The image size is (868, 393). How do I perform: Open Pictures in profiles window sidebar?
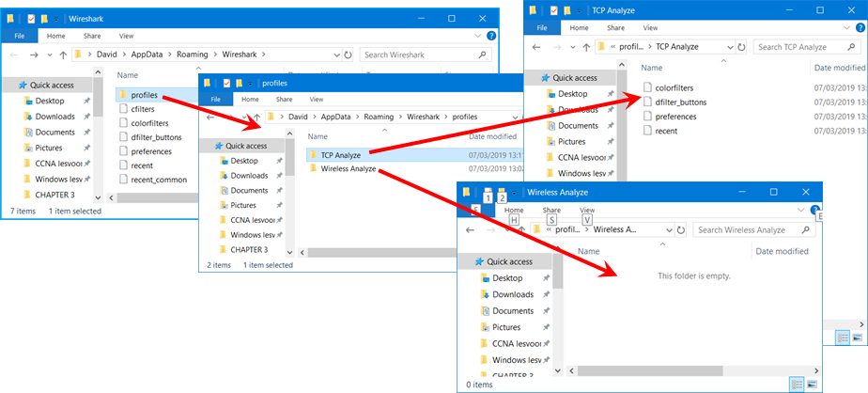pos(243,205)
